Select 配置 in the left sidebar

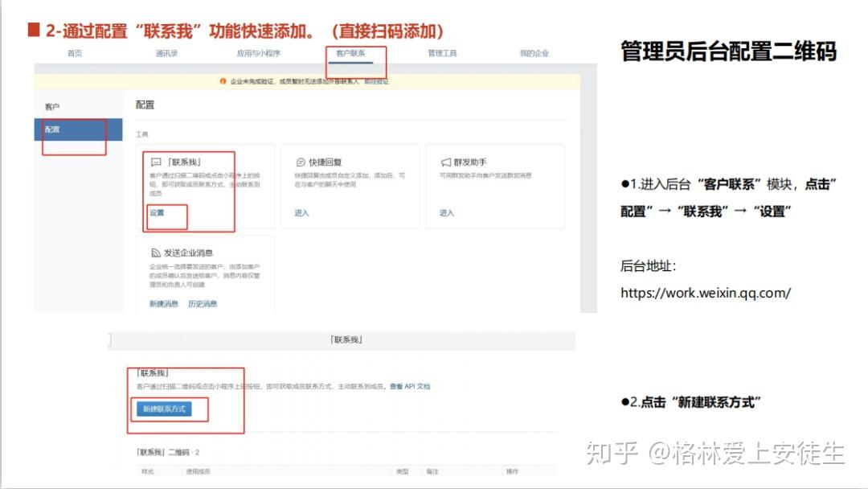point(78,129)
